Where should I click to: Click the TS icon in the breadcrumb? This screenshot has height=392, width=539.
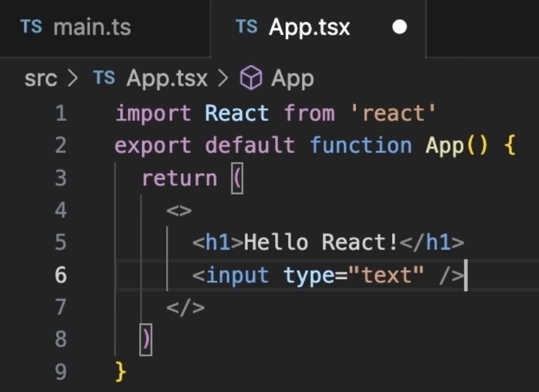(104, 78)
